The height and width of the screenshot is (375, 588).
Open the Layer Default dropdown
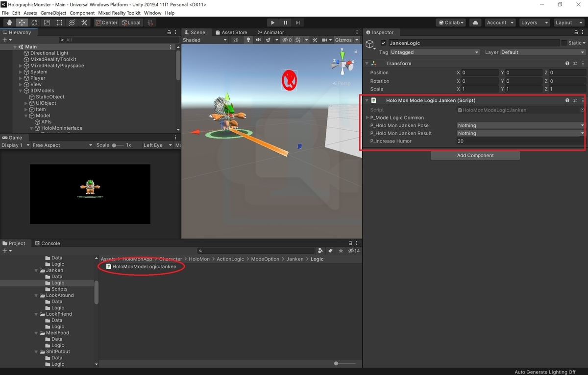tap(542, 52)
